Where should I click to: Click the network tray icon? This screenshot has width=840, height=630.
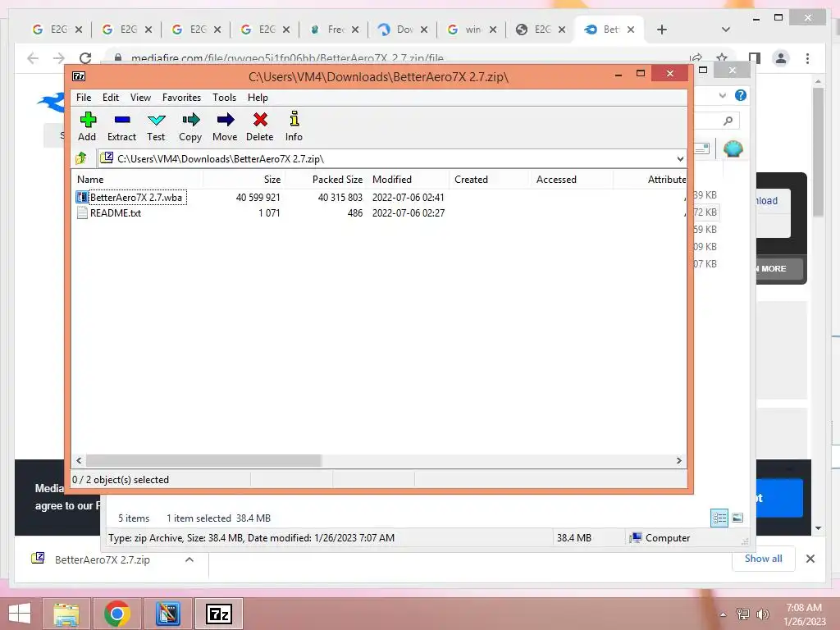click(x=743, y=614)
